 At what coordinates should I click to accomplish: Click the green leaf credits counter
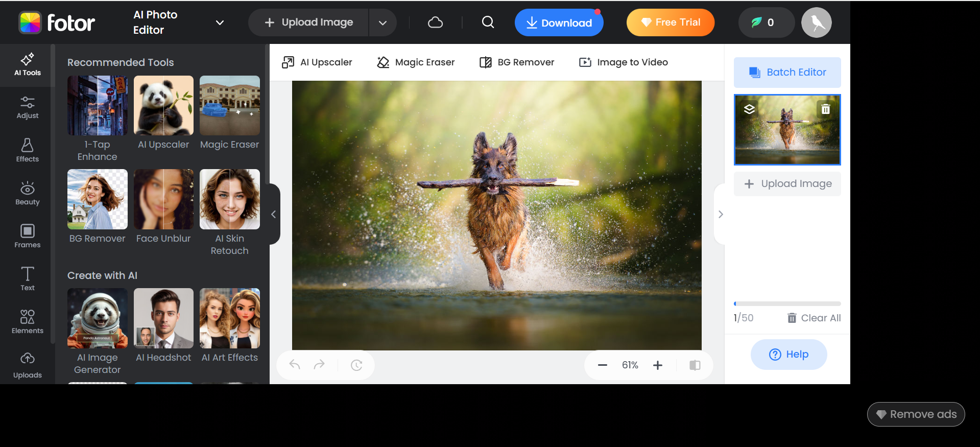click(766, 22)
